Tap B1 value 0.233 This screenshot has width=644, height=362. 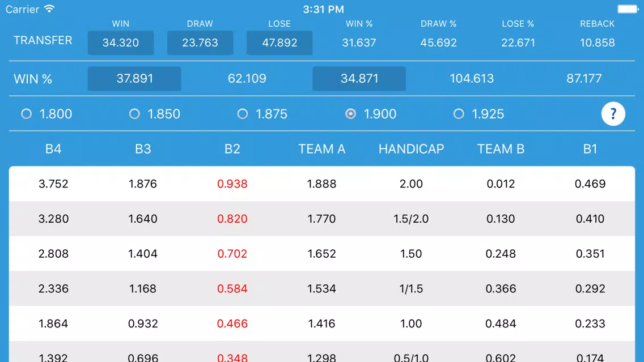[590, 323]
